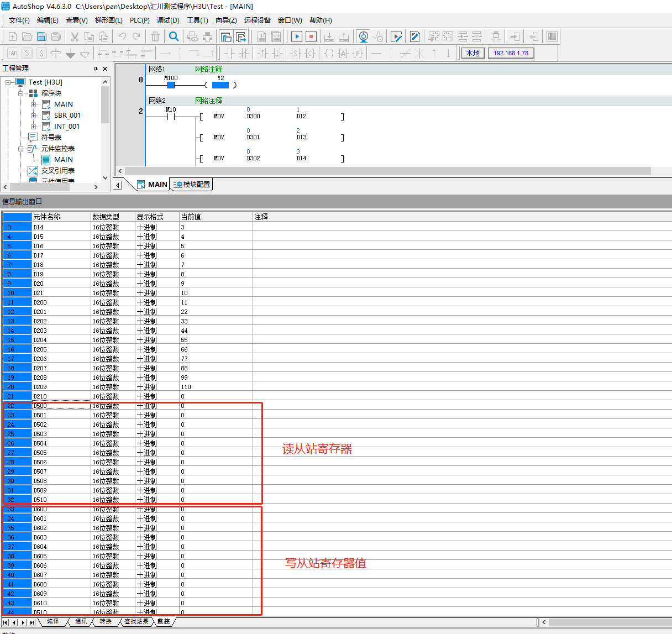Click the Redo arrow icon
The height and width of the screenshot is (634, 672).
point(136,36)
